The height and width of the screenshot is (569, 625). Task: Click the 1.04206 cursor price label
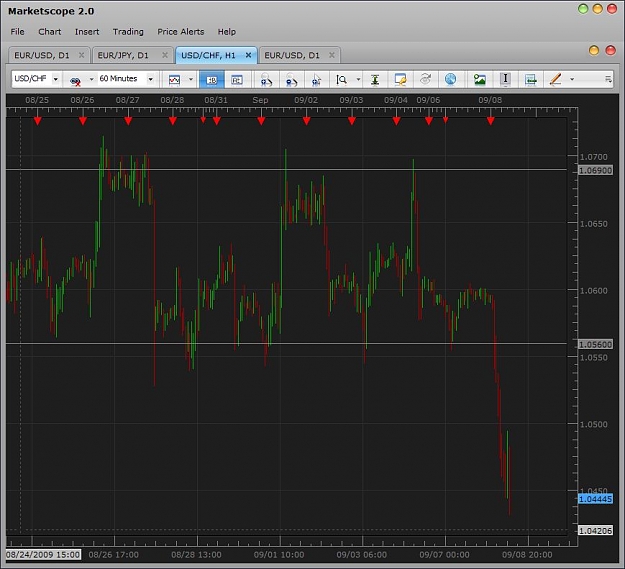(595, 531)
